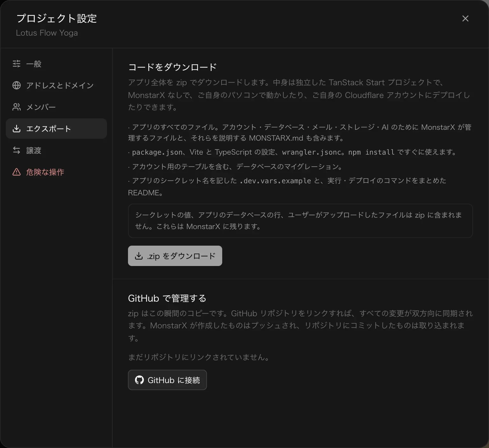The height and width of the screenshot is (448, 489).
Task: Click the まだリポジトリにリンクされていません status text
Action: 200,357
